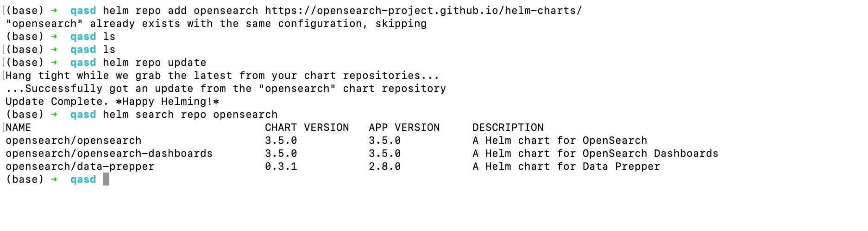Click the "Successfully got an update" output line
Screen dimensions: 868x231
point(226,89)
